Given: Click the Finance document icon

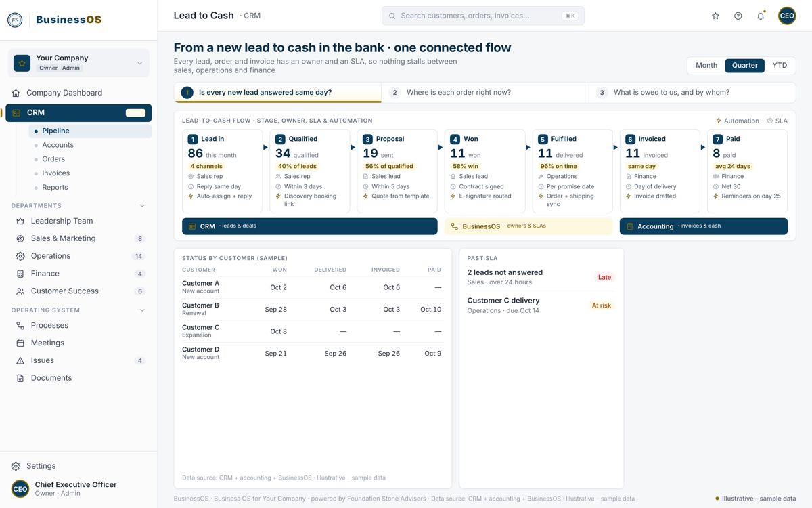Looking at the screenshot, I should 20,274.
